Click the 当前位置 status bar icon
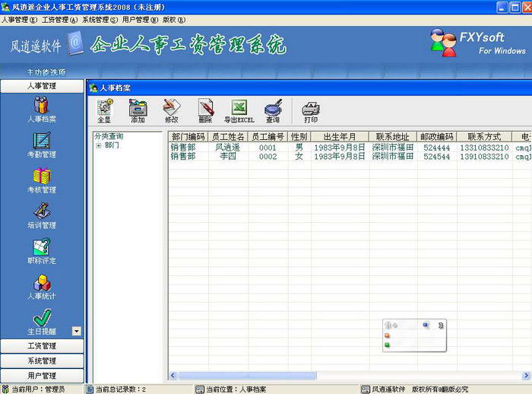This screenshot has height=394, width=532. click(199, 389)
